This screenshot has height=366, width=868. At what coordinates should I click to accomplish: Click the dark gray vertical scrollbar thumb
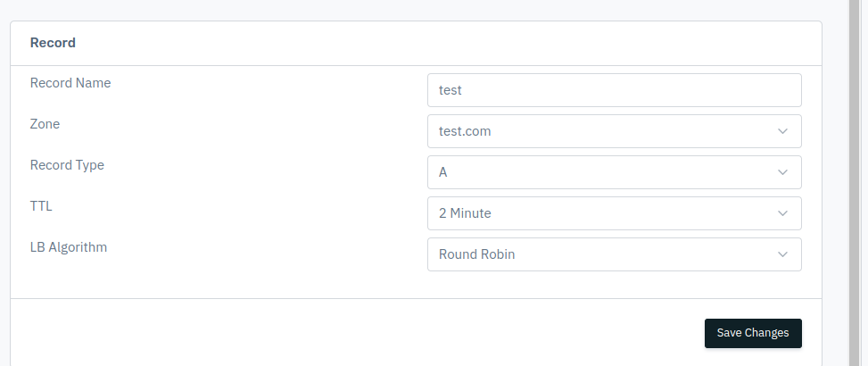(854, 183)
